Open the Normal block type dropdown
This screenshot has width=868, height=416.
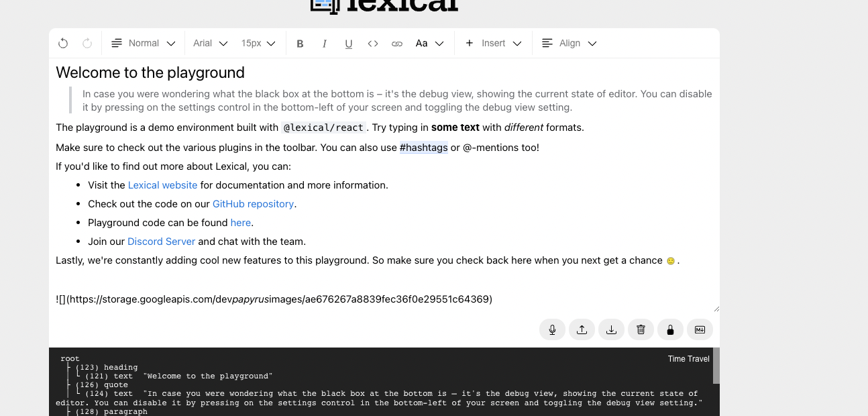point(144,43)
